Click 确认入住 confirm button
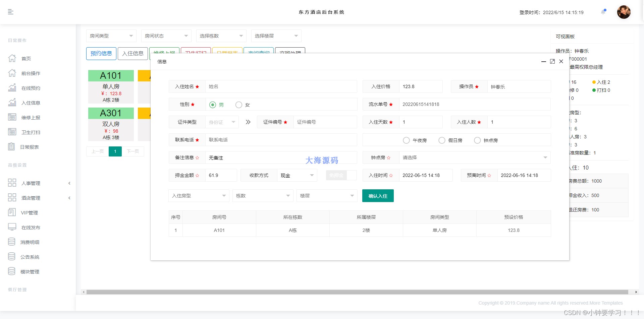The image size is (644, 319). click(x=378, y=196)
